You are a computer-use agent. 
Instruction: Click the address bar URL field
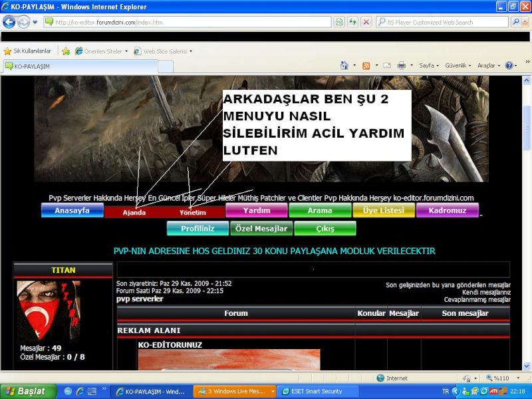click(188, 23)
